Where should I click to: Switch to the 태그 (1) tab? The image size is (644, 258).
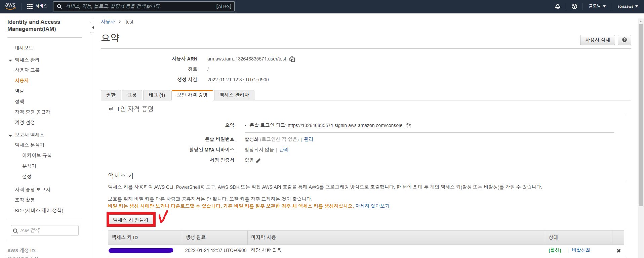157,95
